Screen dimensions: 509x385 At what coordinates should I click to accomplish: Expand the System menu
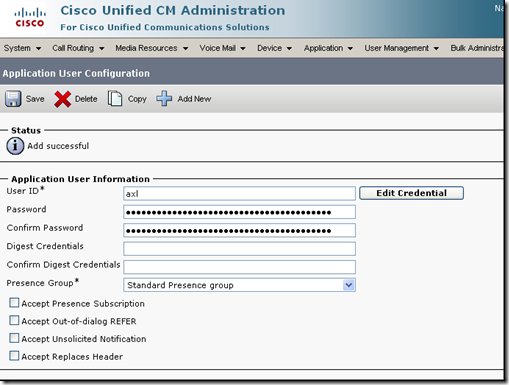[22, 48]
